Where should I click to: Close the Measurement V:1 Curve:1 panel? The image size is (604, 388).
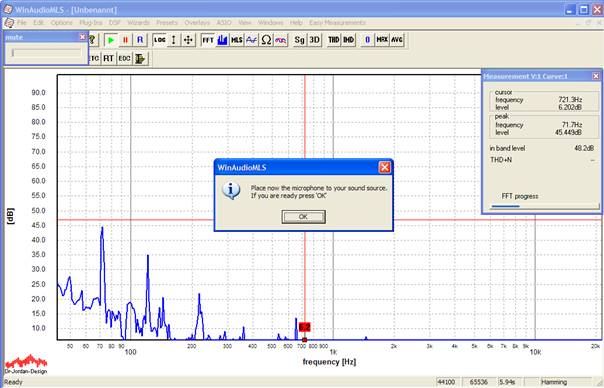point(596,76)
